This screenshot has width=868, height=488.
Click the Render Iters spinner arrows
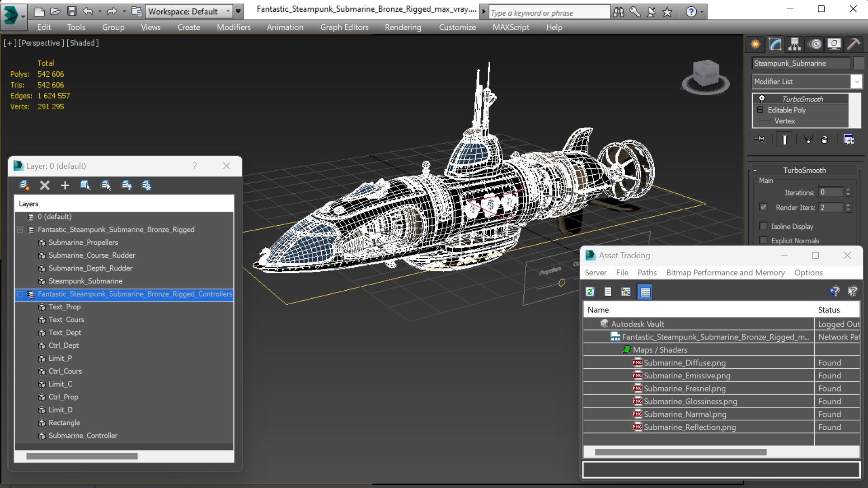tap(848, 208)
